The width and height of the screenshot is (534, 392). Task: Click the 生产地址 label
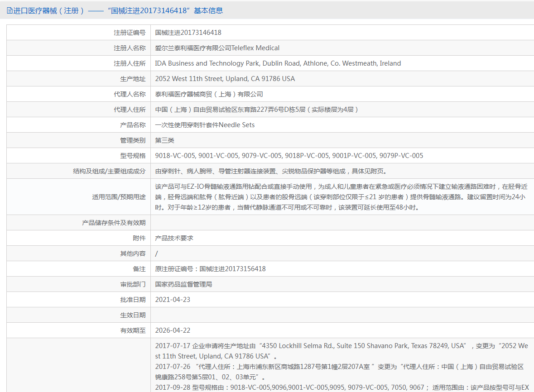click(133, 79)
